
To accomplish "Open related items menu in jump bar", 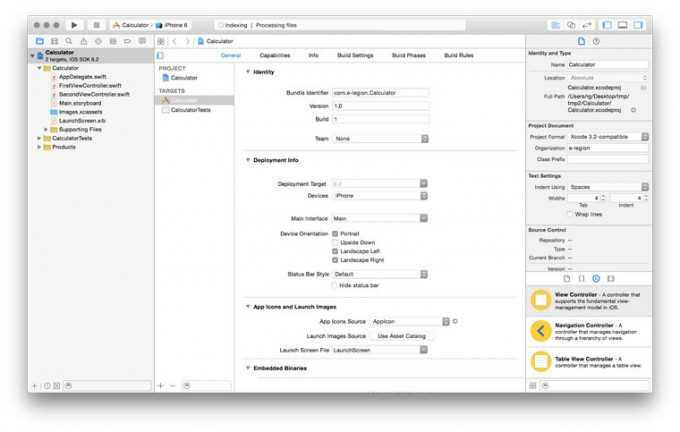I will click(x=161, y=41).
